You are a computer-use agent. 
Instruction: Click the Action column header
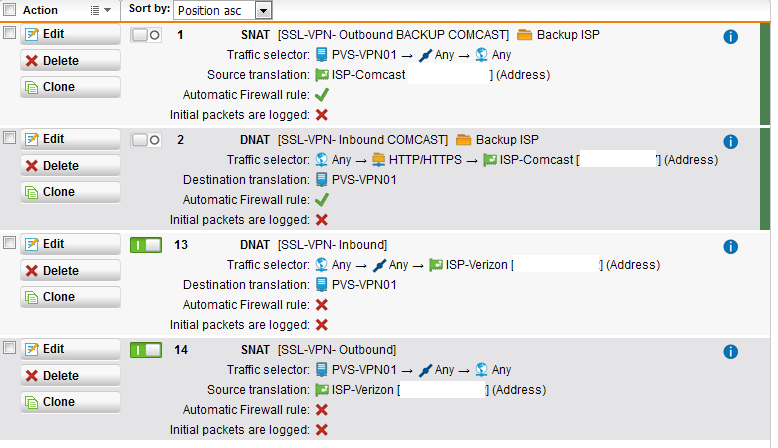[40, 10]
